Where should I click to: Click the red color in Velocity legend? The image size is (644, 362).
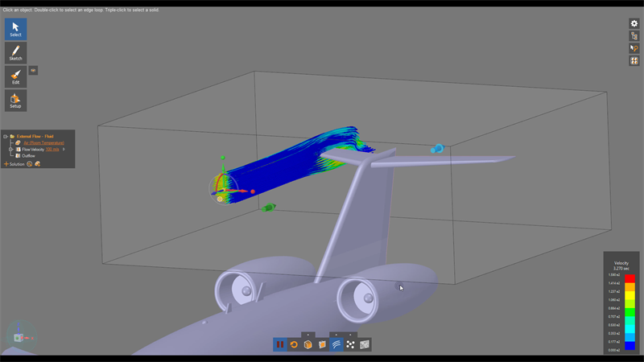point(630,278)
